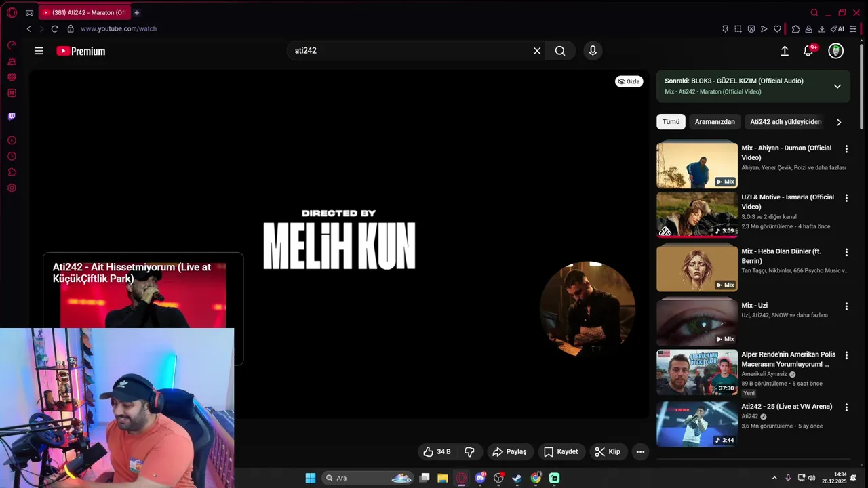Open options menu for Mix - Uzi
Image resolution: width=868 pixels, height=488 pixels.
tap(846, 306)
